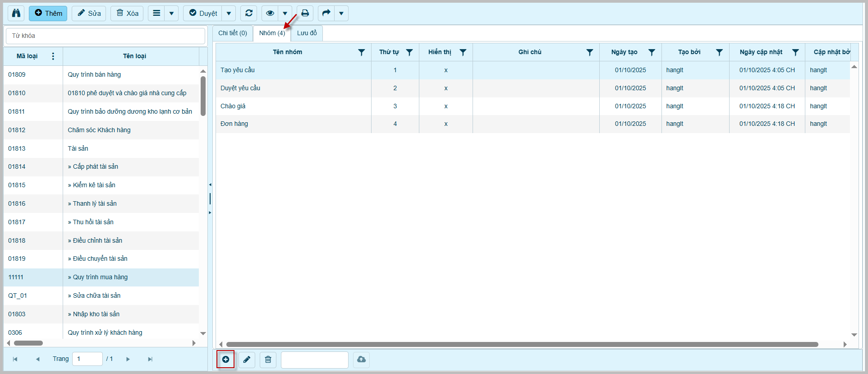Click the refresh icon in toolbar
This screenshot has width=868, height=374.
click(248, 13)
